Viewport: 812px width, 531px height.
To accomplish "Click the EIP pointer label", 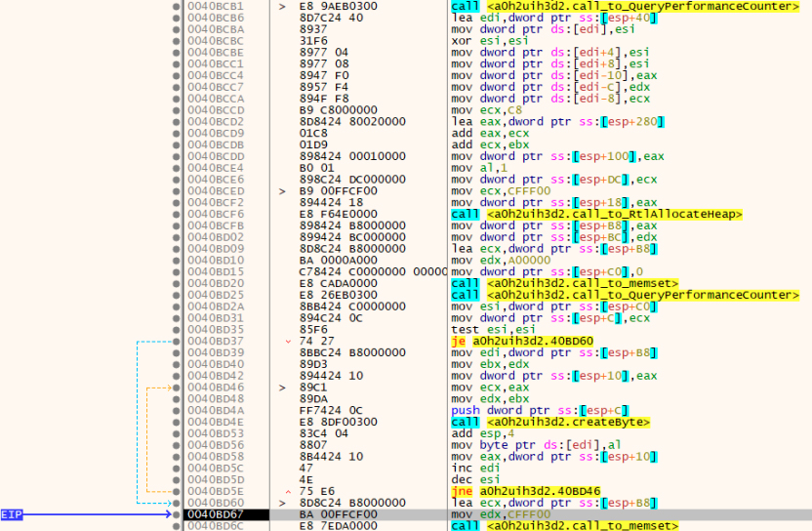I will tap(12, 514).
